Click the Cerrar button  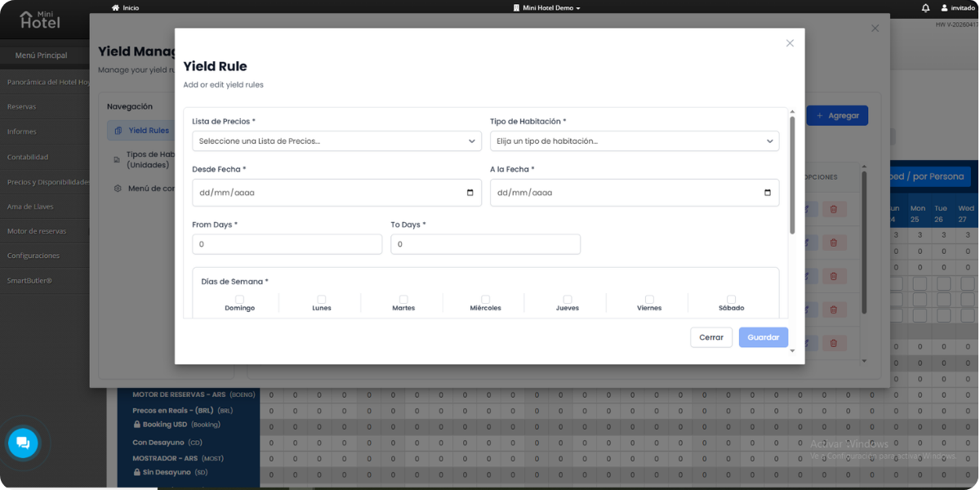tap(711, 337)
